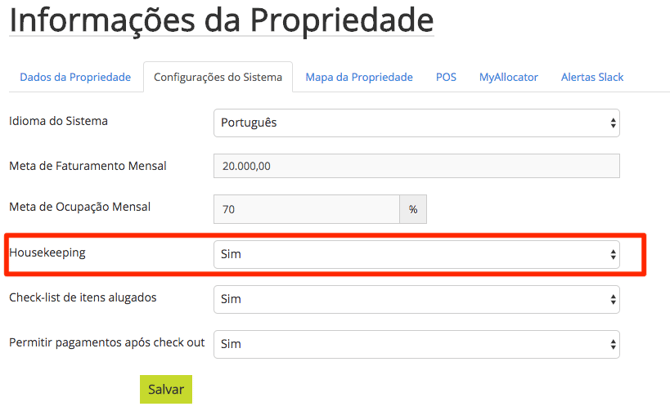The width and height of the screenshot is (670, 411).
Task: Switch to Mapa da Propriedade tab
Action: [359, 77]
